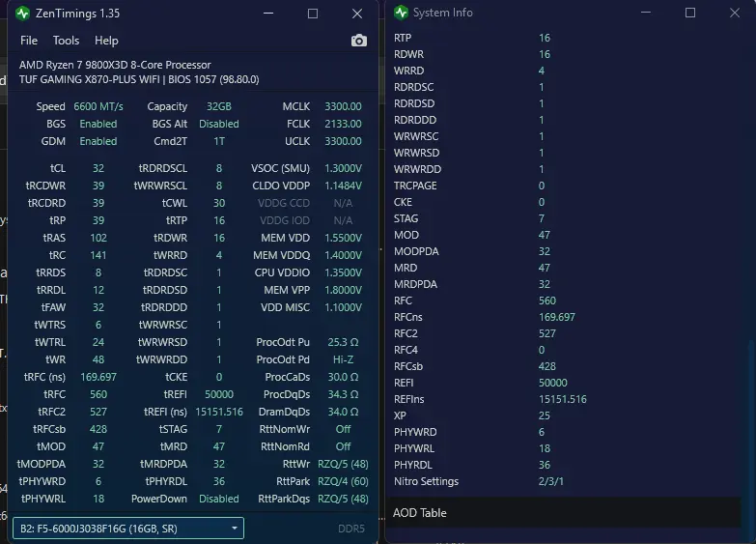Select the STAG row in System Info
756x544 pixels.
pos(564,218)
